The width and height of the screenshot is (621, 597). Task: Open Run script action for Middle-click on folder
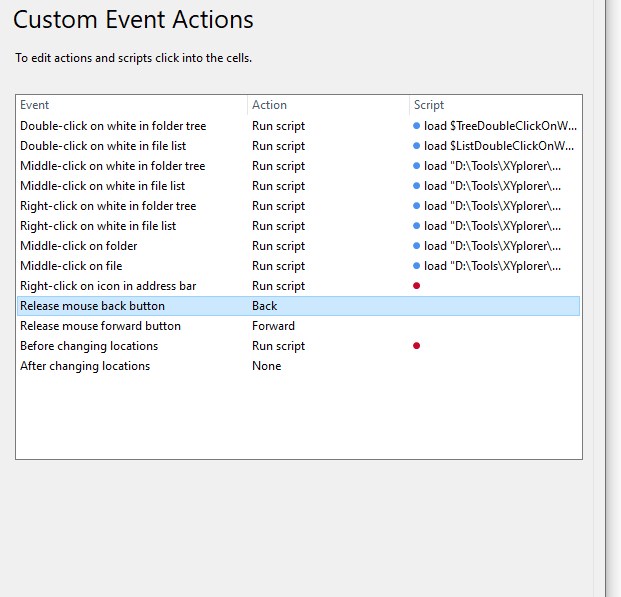click(x=278, y=246)
